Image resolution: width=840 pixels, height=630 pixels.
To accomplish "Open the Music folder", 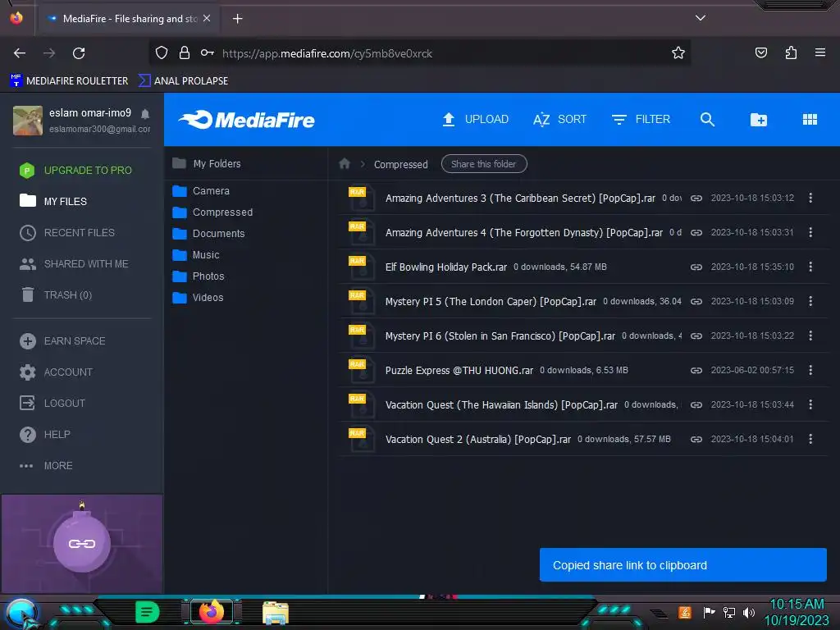I will (x=196, y=255).
